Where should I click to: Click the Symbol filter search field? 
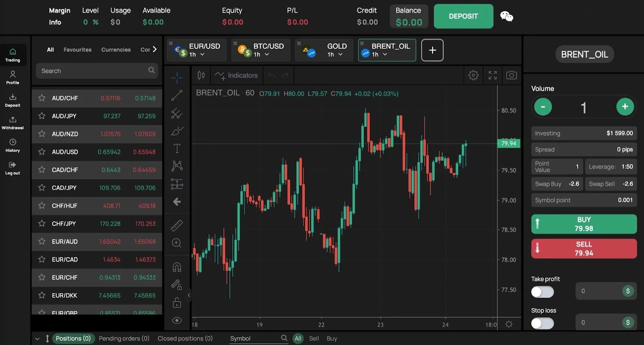(259, 339)
